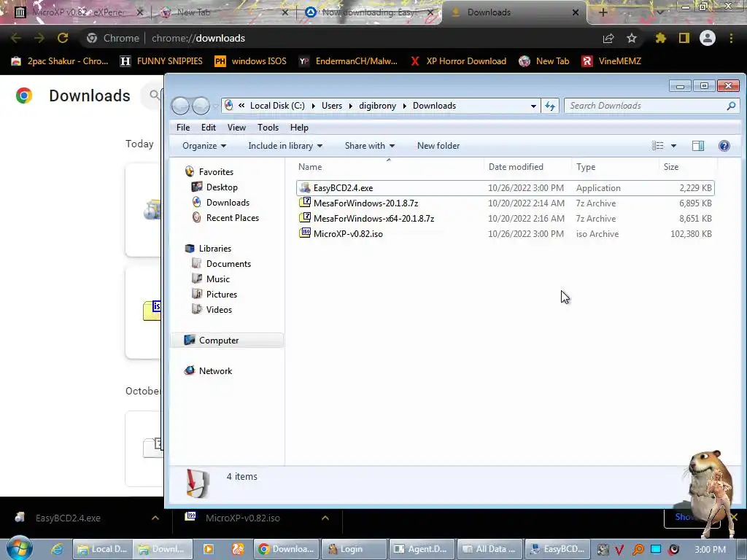Click Chrome share page icon
This screenshot has width=747, height=560.
point(608,38)
